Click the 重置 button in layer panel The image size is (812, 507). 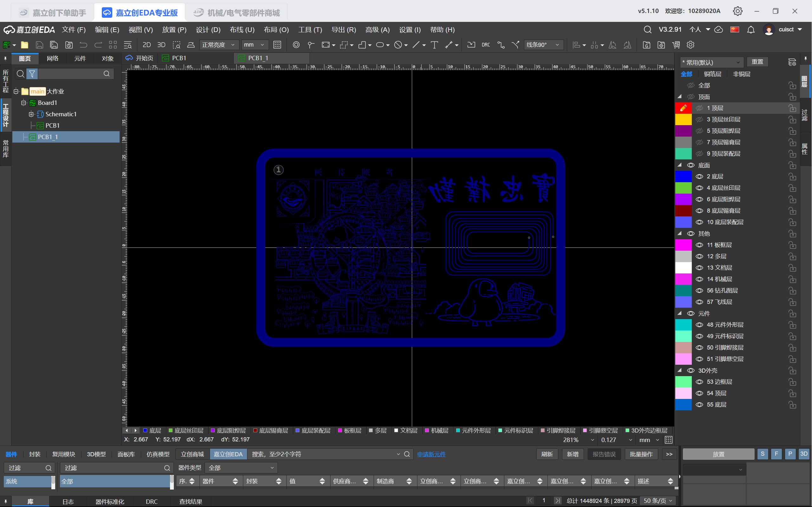[x=757, y=62]
